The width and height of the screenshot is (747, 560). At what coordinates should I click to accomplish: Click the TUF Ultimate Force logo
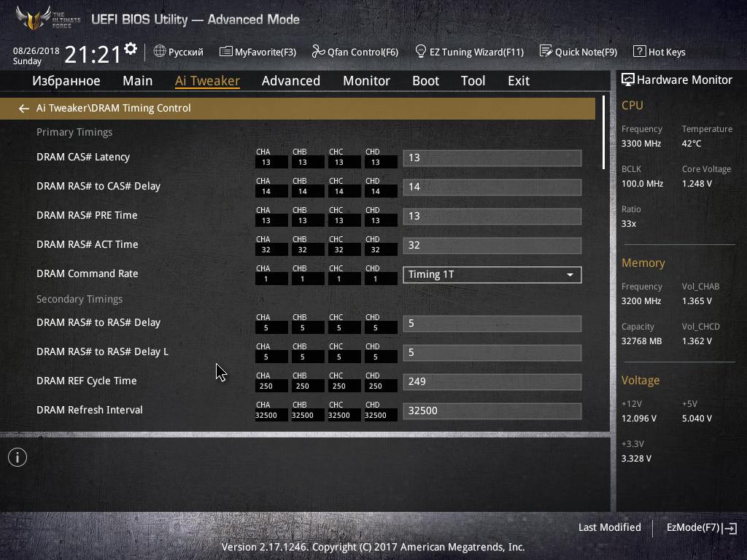pyautogui.click(x=47, y=18)
